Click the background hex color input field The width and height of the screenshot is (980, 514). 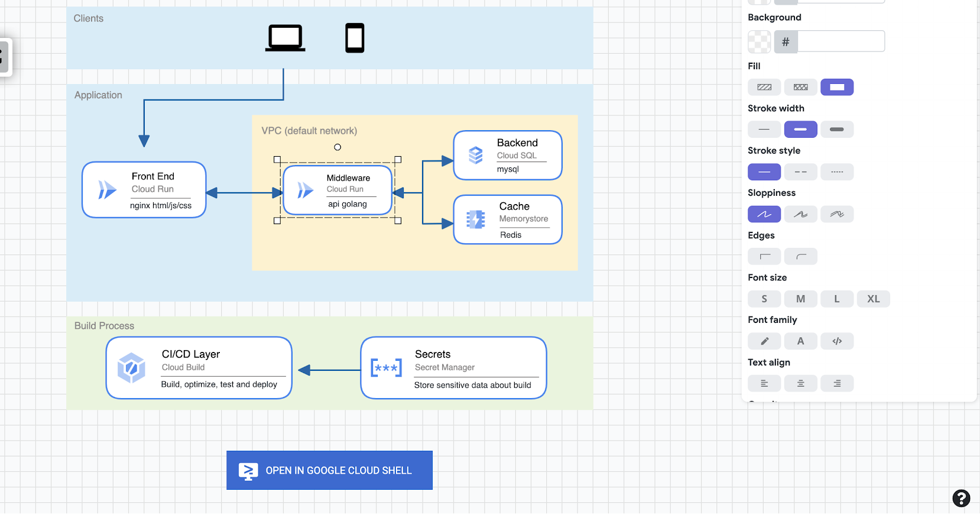coord(841,41)
